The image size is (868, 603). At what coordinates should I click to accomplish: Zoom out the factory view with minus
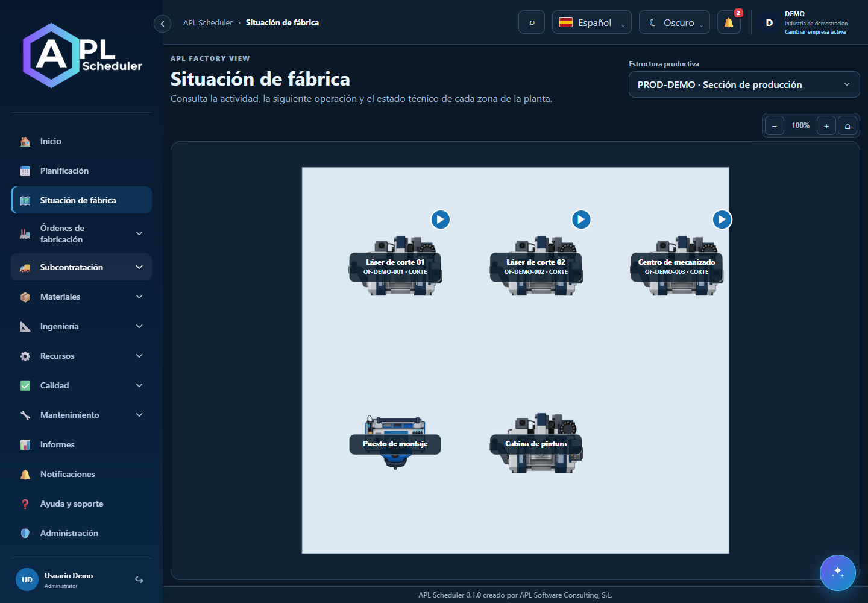775,125
